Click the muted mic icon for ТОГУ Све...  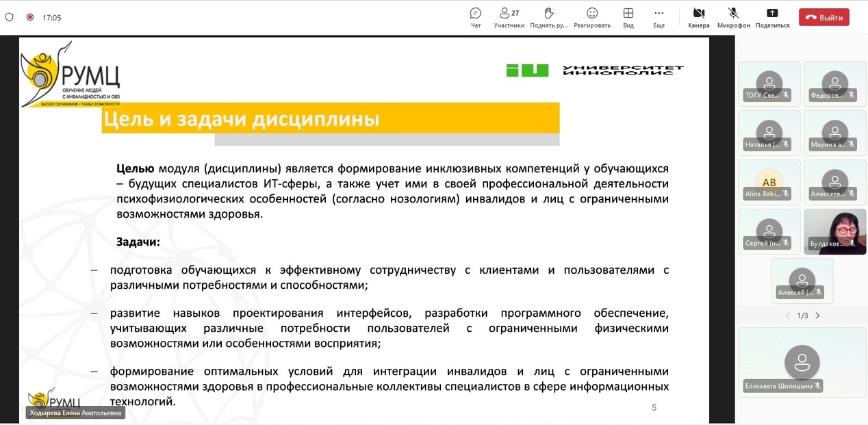786,96
